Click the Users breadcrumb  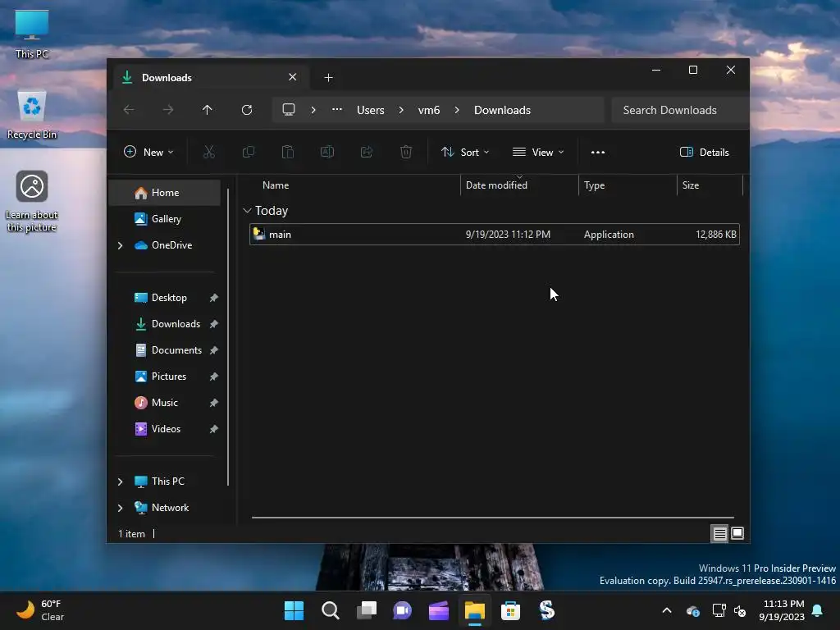(371, 110)
